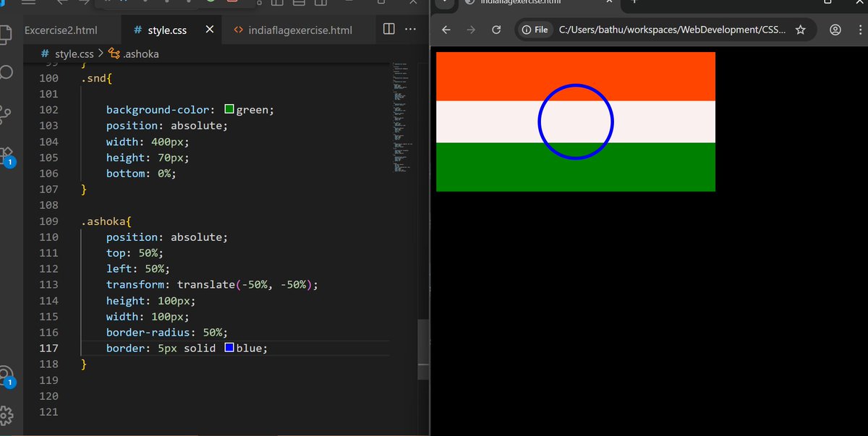The width and height of the screenshot is (868, 436).
Task: Click '.ashoka{' selector in editor
Action: pyautogui.click(x=105, y=221)
